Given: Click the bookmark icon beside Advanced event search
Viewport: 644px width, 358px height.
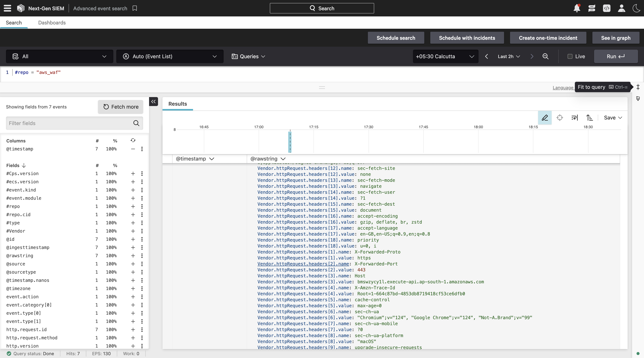Looking at the screenshot, I should 135,8.
